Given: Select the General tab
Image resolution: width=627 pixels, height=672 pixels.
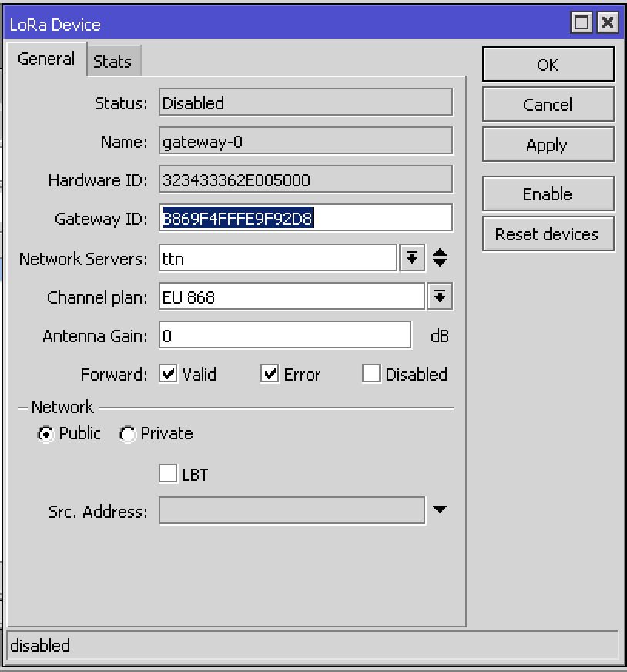Looking at the screenshot, I should click(x=46, y=59).
